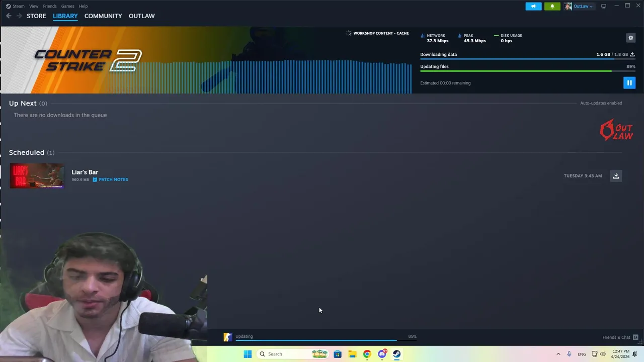Go to the STORE tab

click(x=36, y=16)
